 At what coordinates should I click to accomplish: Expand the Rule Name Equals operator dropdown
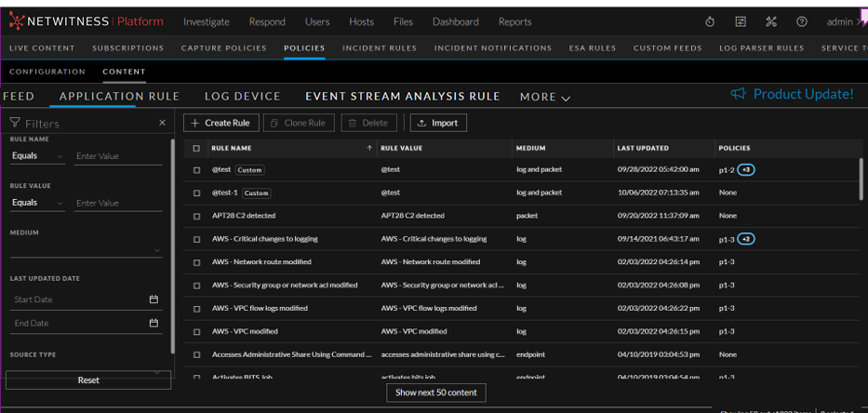coord(37,156)
